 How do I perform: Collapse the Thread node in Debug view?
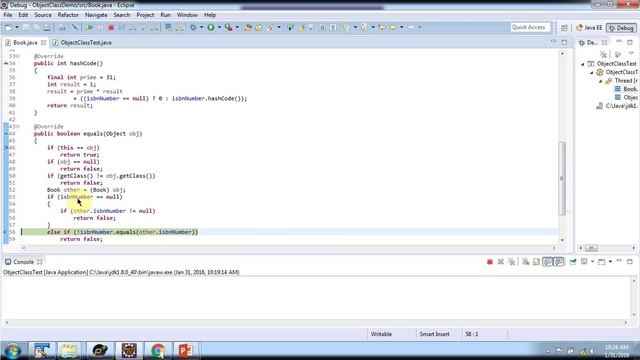click(x=600, y=81)
